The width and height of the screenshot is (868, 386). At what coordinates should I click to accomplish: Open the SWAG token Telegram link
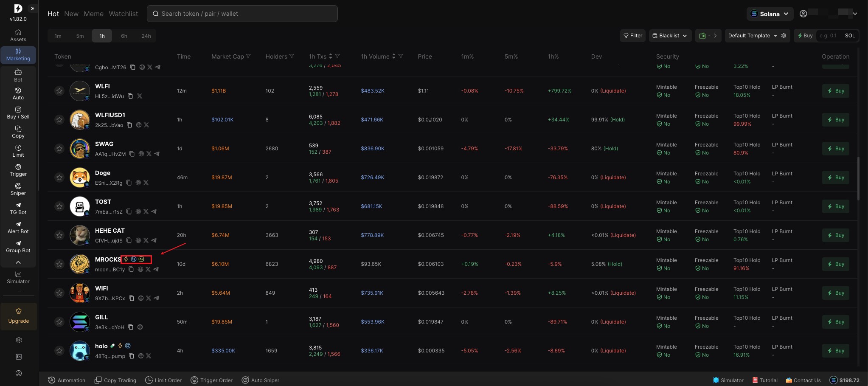157,154
